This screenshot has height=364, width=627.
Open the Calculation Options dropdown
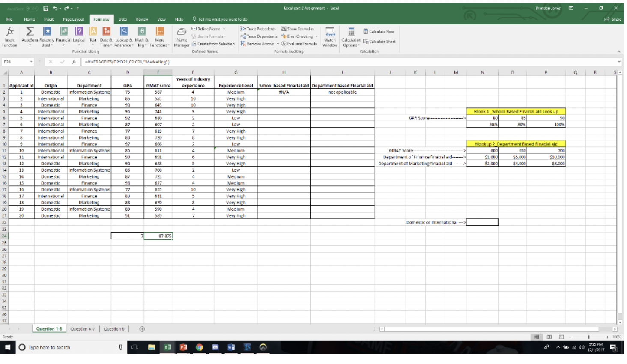tap(351, 39)
